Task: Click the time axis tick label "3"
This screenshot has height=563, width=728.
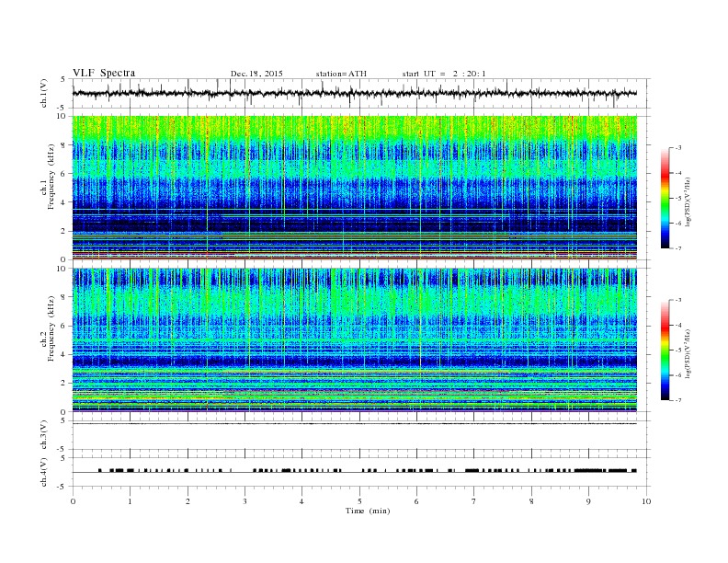Action: tap(245, 501)
